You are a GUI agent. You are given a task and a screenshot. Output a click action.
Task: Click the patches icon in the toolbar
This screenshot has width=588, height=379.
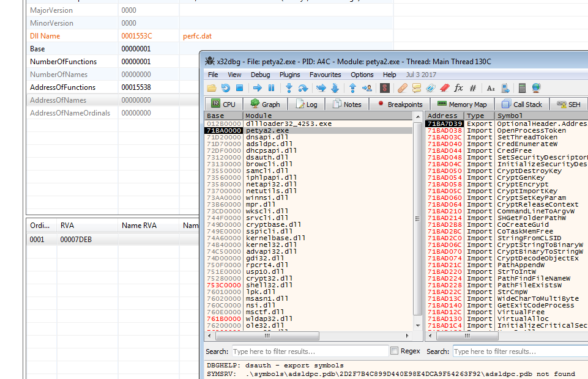pos(402,88)
